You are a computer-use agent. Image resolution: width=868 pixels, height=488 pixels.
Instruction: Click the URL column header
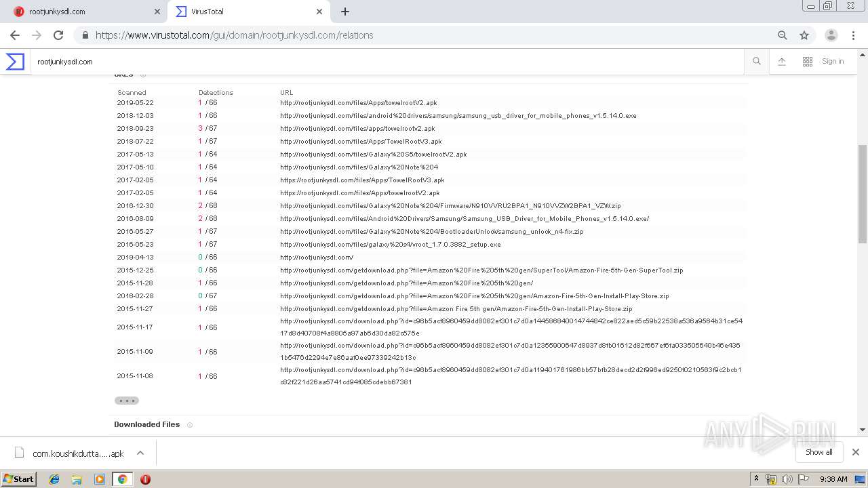287,93
